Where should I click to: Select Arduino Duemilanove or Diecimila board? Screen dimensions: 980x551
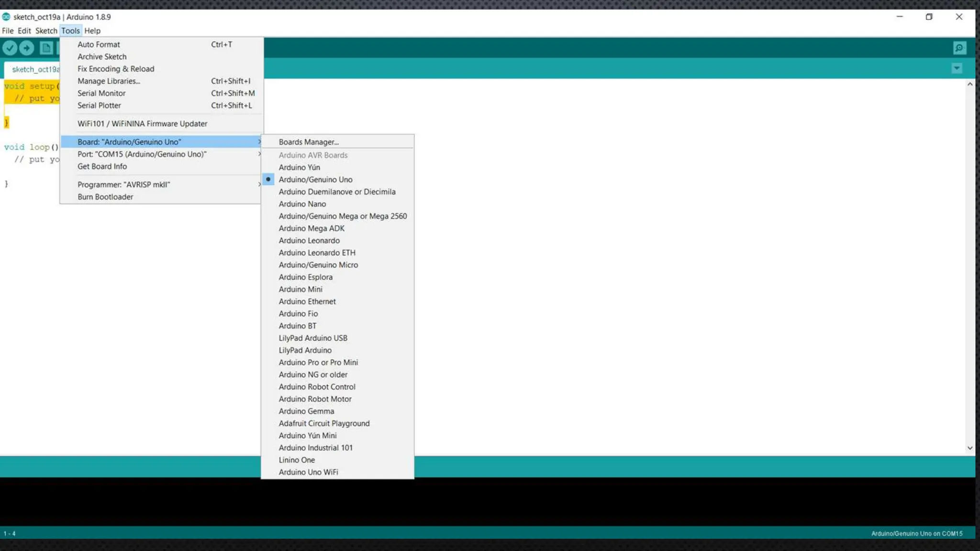pyautogui.click(x=337, y=192)
